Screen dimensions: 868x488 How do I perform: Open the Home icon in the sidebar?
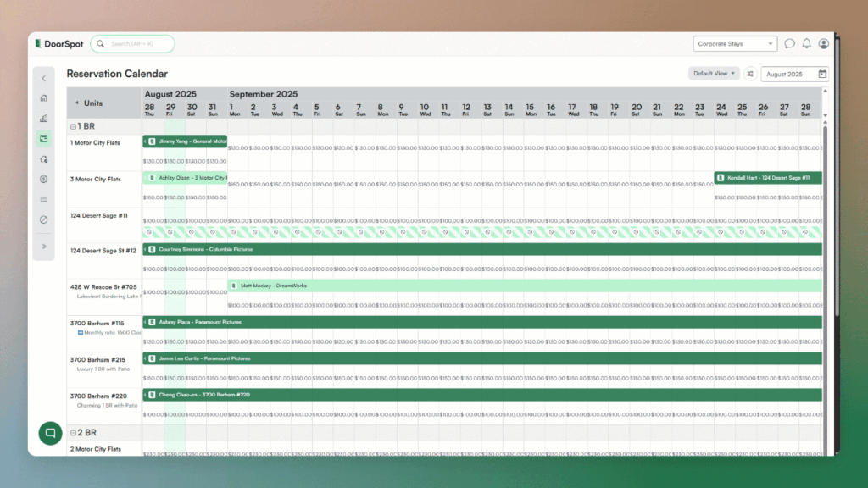(44, 97)
